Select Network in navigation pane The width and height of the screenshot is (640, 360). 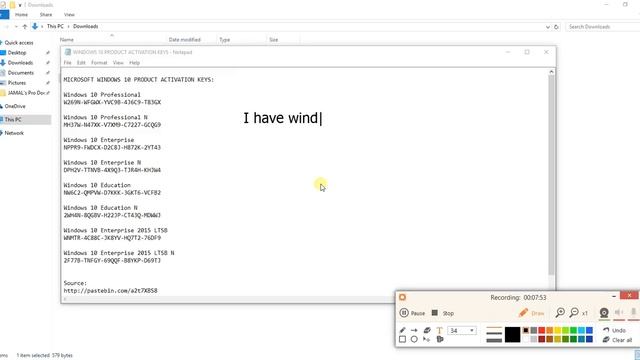click(x=14, y=133)
